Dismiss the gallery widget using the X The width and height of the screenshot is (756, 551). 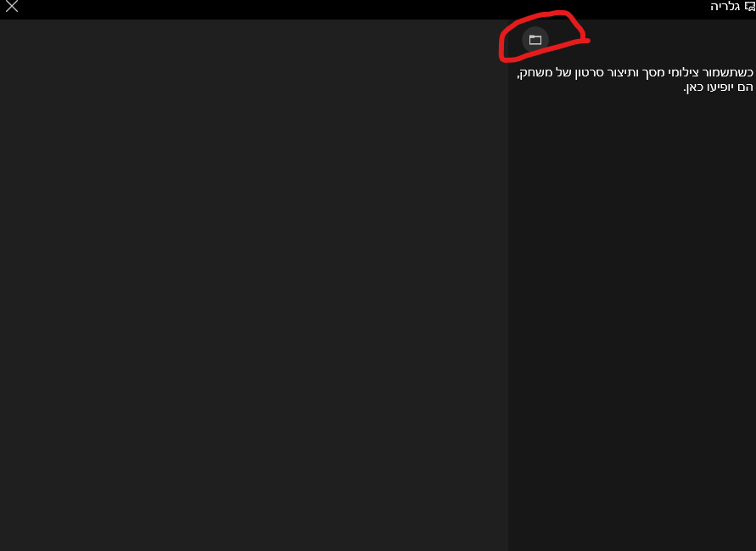12,6
